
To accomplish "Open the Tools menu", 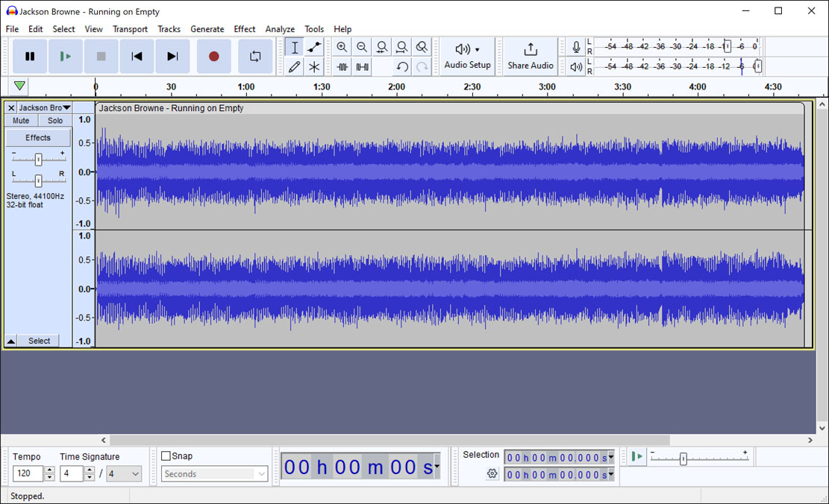I will click(314, 29).
